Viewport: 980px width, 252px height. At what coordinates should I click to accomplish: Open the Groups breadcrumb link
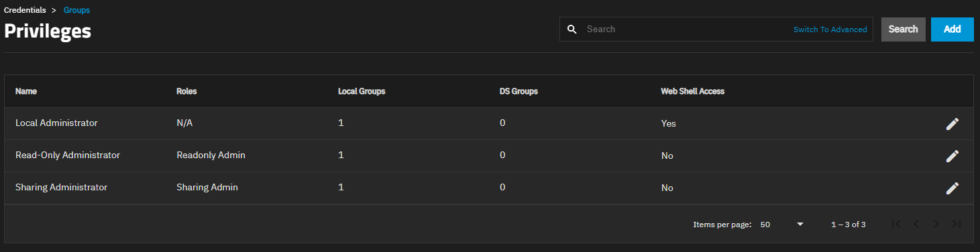(x=76, y=10)
